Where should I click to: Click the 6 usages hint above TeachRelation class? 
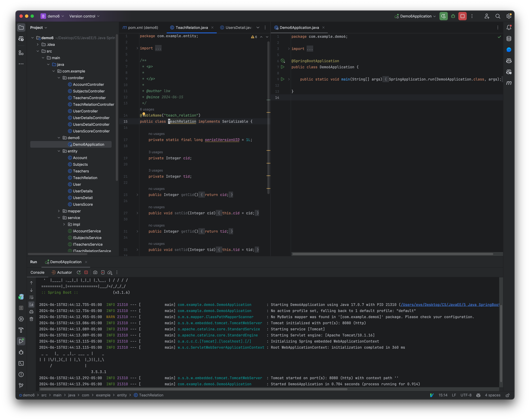147,109
